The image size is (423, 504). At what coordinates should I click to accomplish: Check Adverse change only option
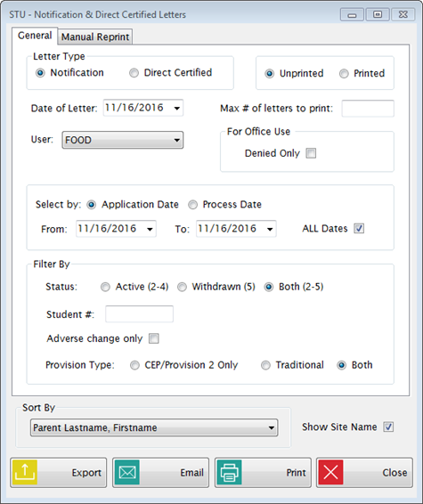click(154, 338)
